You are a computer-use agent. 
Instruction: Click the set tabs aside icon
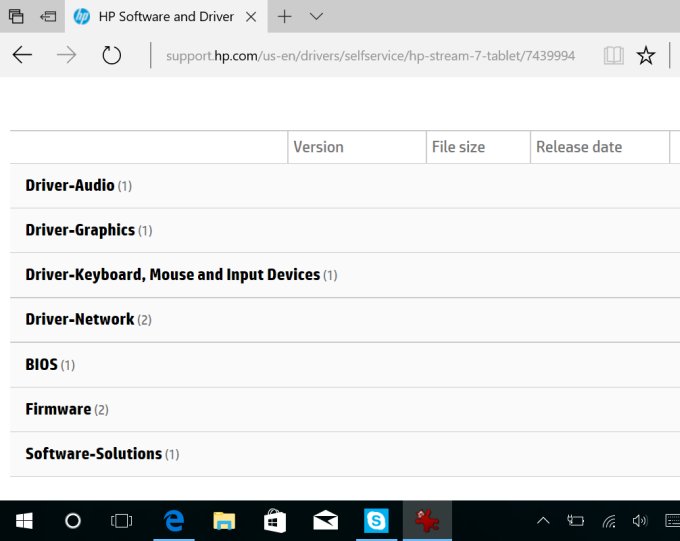48,16
